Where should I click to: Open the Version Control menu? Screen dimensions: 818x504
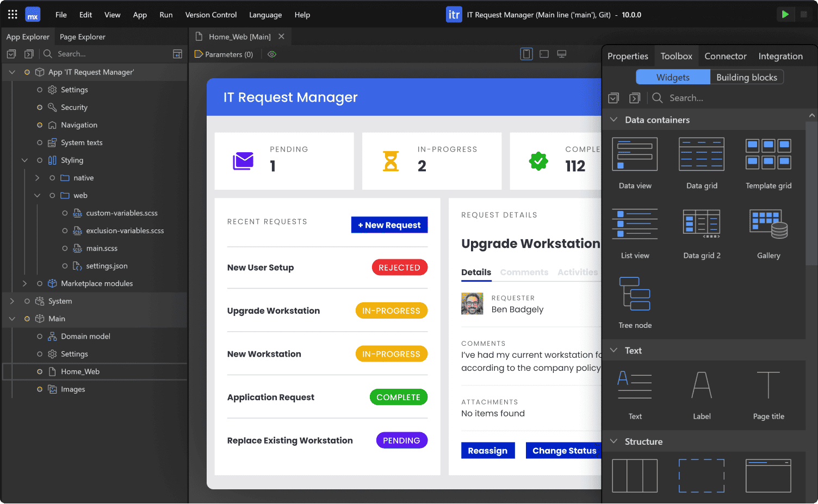point(210,15)
